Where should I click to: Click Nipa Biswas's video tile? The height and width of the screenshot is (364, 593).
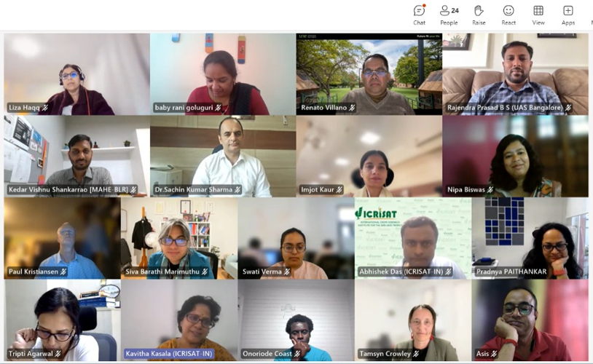(516, 156)
